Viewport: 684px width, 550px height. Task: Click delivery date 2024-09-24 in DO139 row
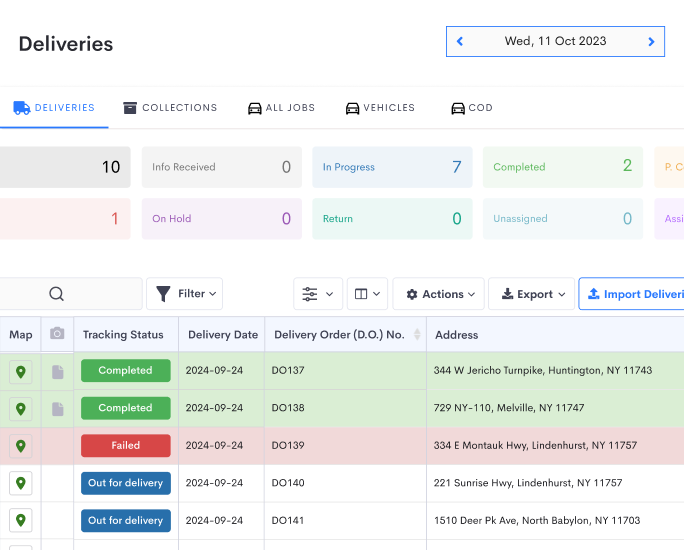214,445
